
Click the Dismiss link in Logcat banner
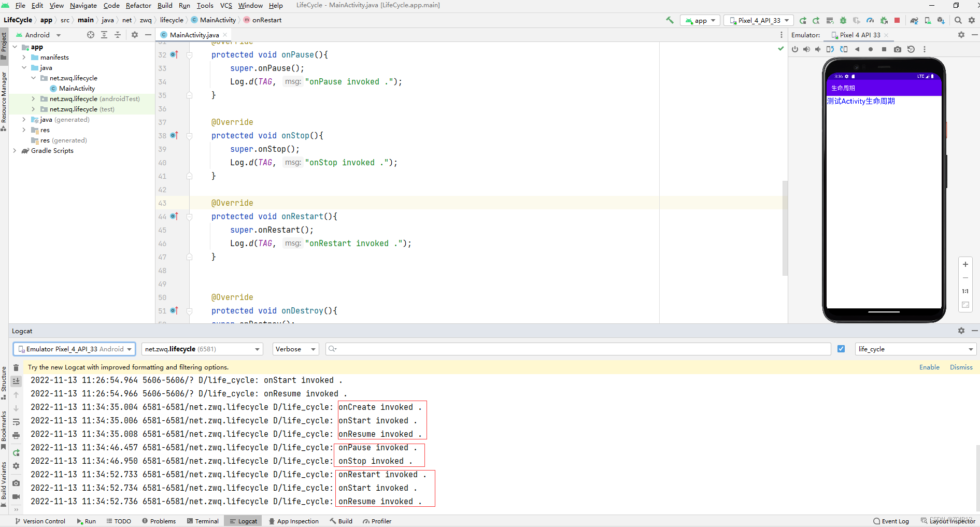coord(961,367)
